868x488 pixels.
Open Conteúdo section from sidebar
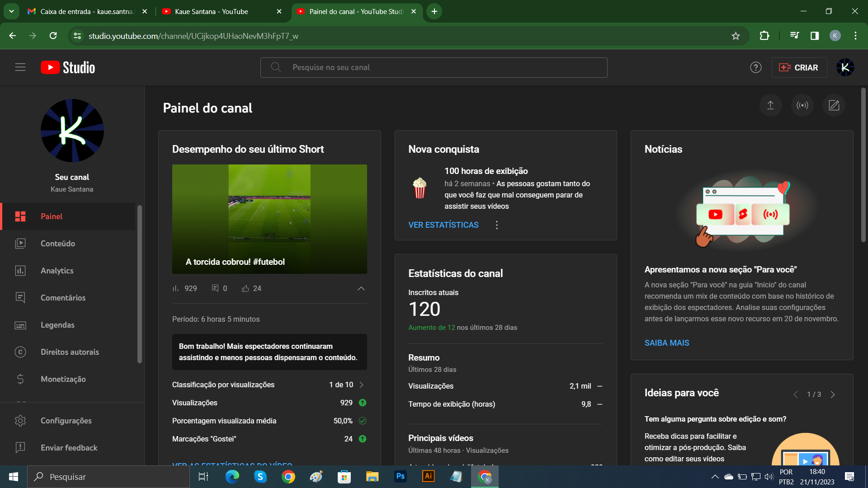(x=57, y=243)
